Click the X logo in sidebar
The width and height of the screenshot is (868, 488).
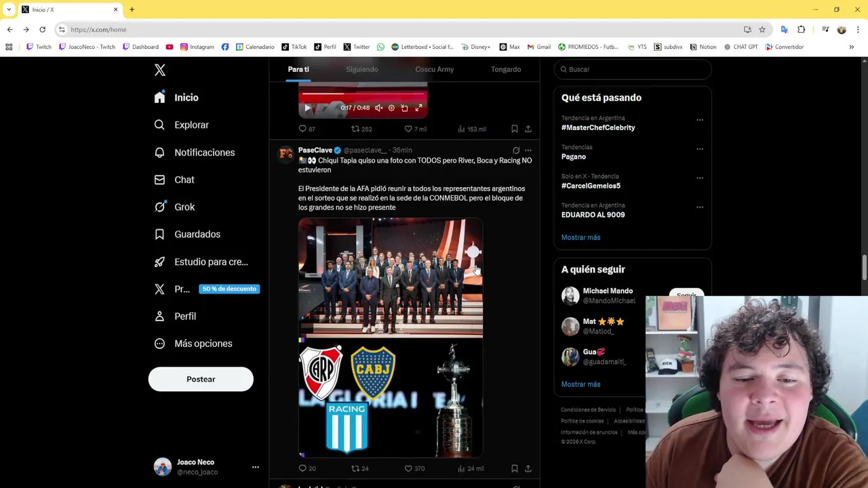click(160, 70)
